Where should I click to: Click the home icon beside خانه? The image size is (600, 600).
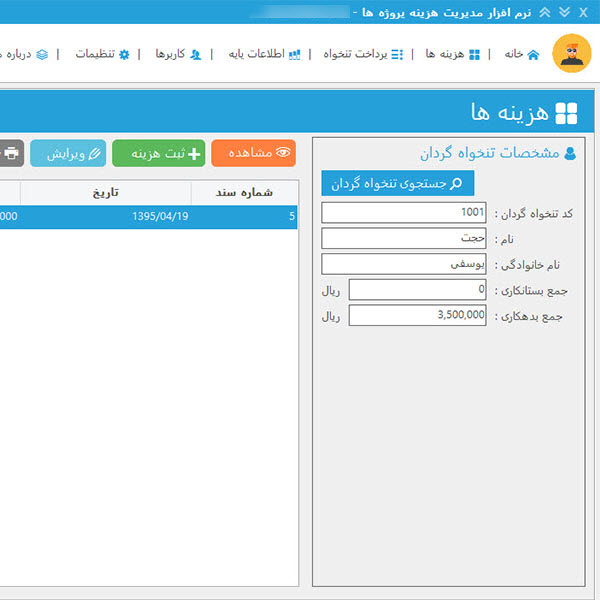click(532, 54)
